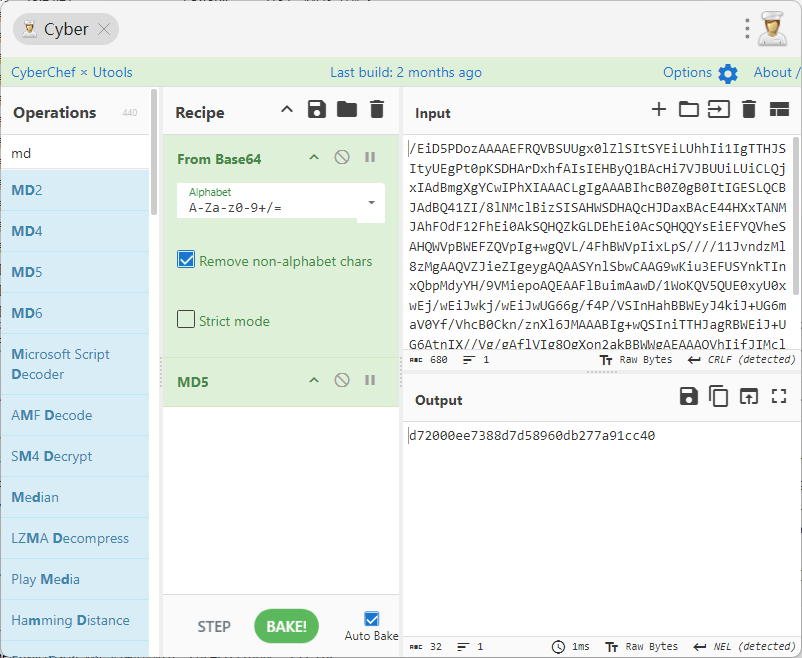The height and width of the screenshot is (658, 802).
Task: Set breakpoint on MD5 recipe step
Action: [x=370, y=380]
